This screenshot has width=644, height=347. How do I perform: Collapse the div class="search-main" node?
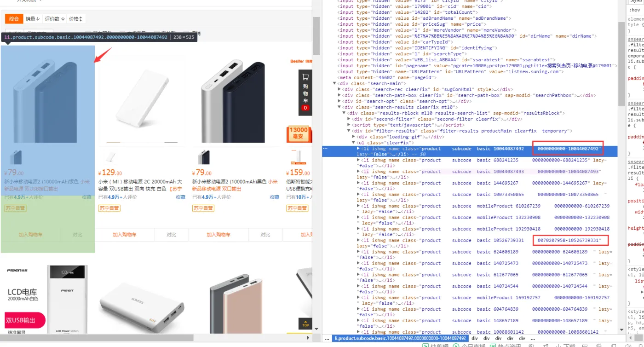335,84
